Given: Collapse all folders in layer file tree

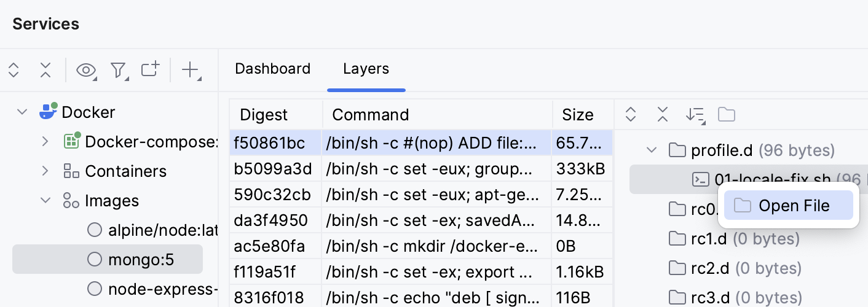Looking at the screenshot, I should (x=662, y=114).
